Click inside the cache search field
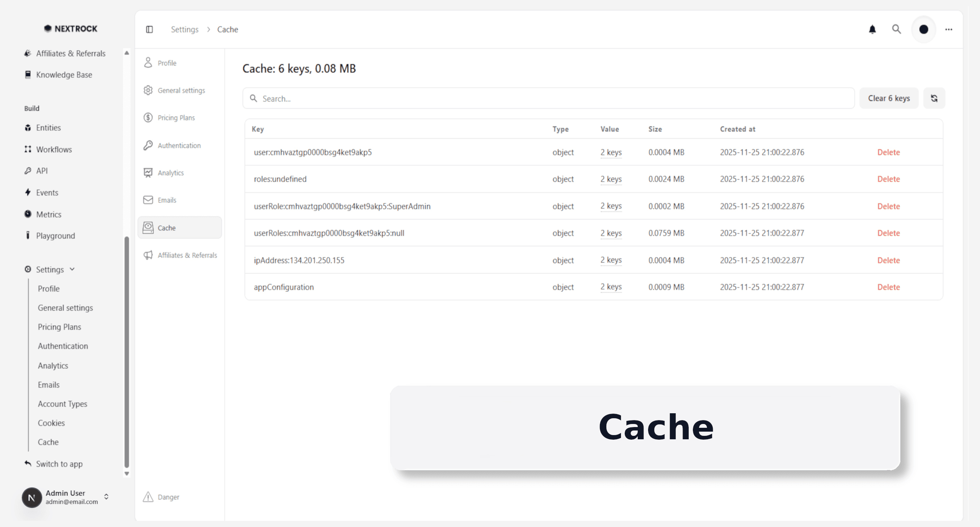This screenshot has width=980, height=527. [459, 98]
